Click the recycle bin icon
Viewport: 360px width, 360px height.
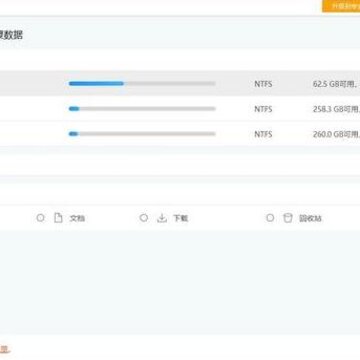[288, 218]
